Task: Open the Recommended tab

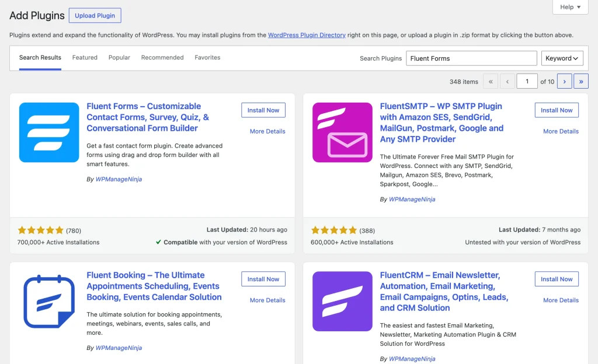Action: 162,58
